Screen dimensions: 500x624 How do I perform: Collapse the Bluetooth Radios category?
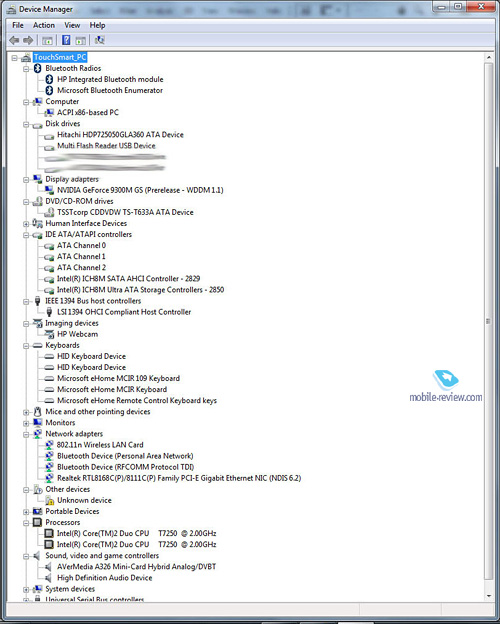coord(26,69)
